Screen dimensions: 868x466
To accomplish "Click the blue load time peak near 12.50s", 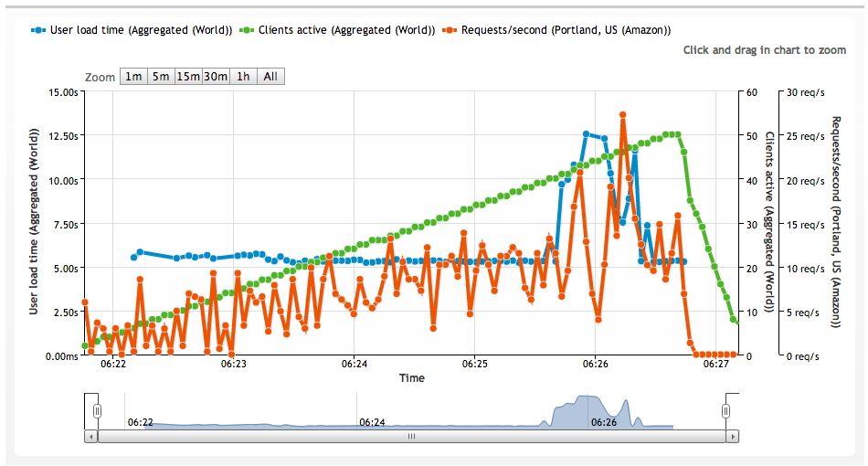I will click(587, 133).
